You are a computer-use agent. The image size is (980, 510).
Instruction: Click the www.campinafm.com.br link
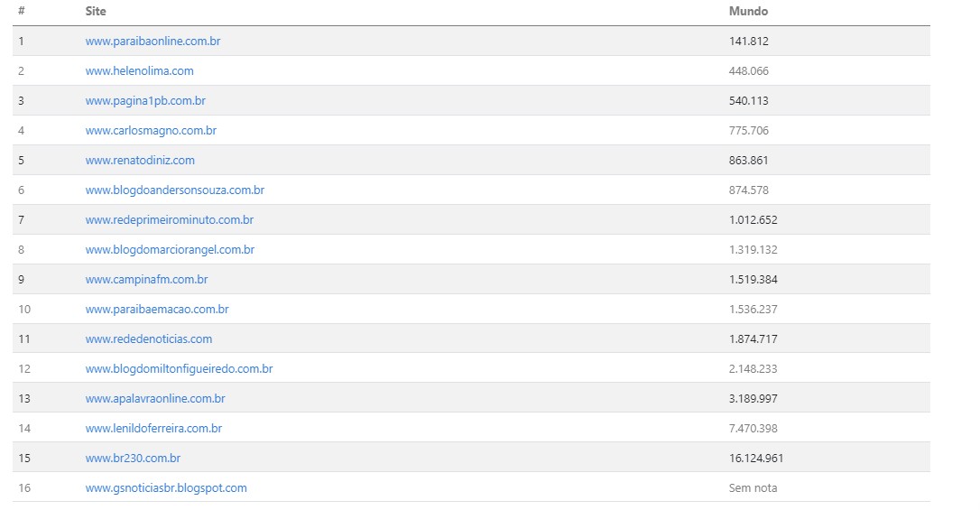tap(146, 280)
